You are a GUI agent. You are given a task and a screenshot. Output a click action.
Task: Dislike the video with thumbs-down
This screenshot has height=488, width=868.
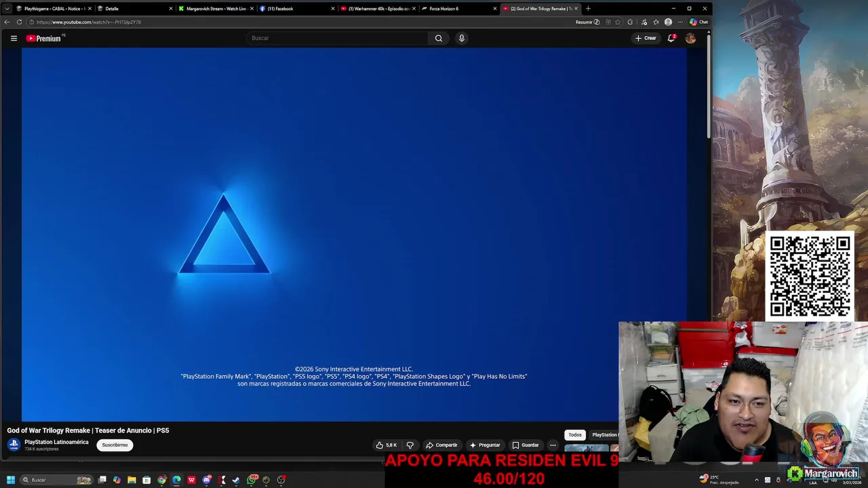pos(410,445)
